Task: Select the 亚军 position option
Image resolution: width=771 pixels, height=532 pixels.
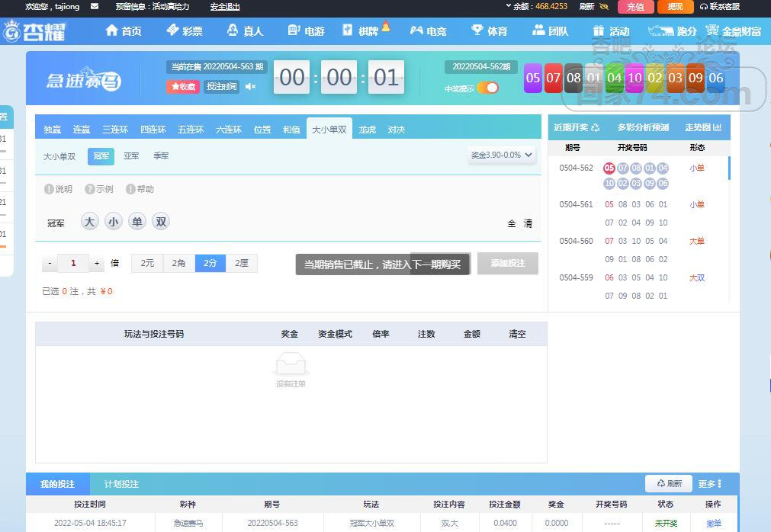Action: tap(131, 155)
